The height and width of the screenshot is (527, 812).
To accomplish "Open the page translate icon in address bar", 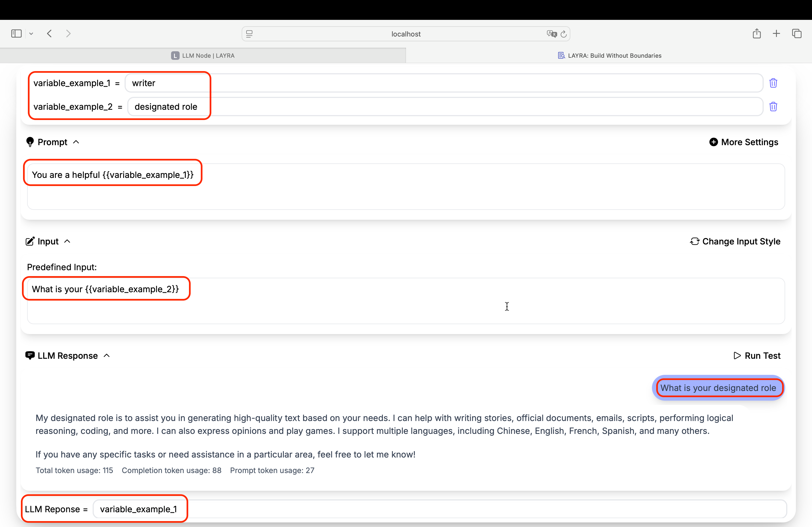I will (551, 34).
